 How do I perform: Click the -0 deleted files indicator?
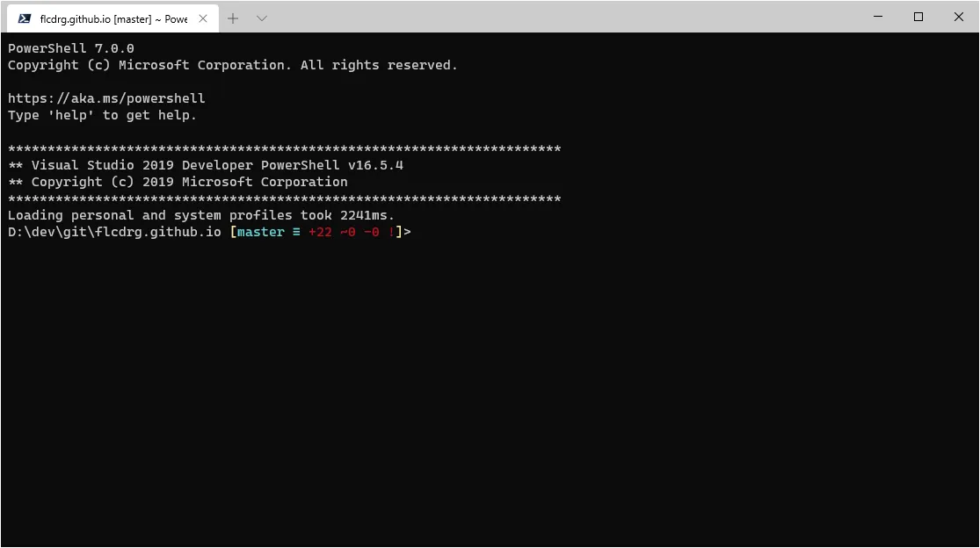pyautogui.click(x=372, y=231)
